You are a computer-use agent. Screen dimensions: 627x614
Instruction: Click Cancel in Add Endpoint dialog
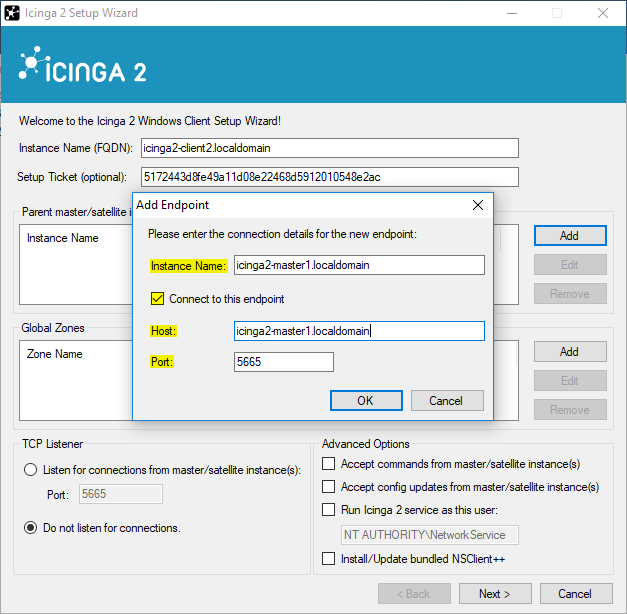coord(447,400)
